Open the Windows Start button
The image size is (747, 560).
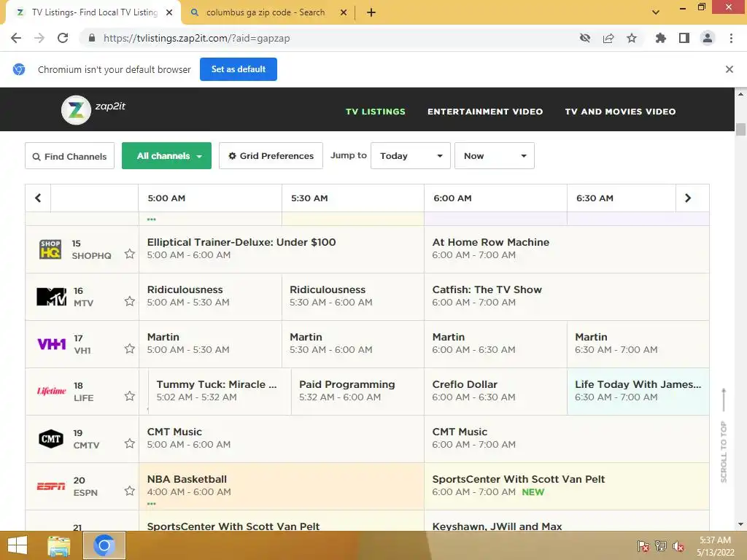[x=18, y=545]
